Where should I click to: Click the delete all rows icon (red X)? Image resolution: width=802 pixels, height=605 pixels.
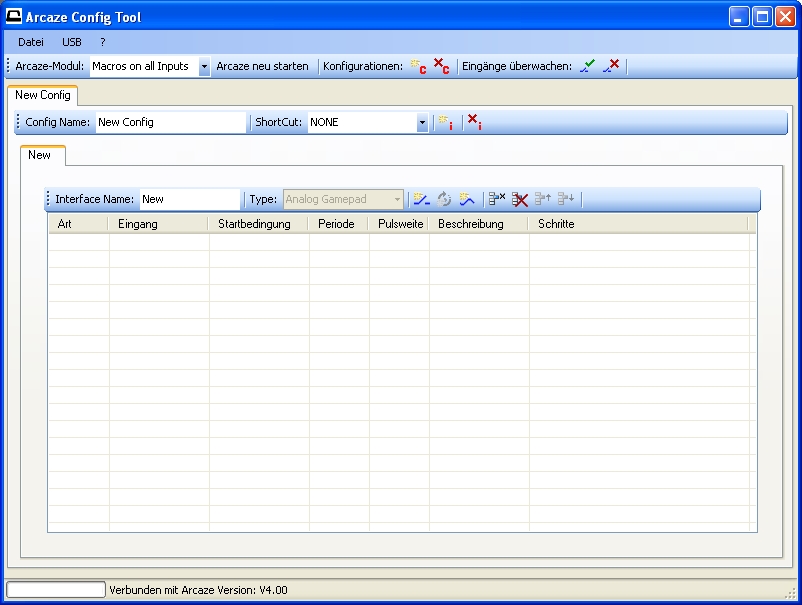[520, 199]
